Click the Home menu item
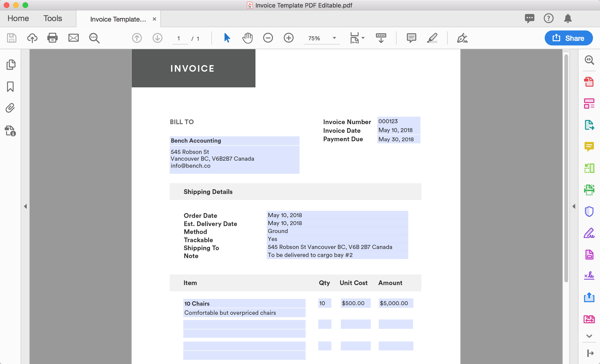The image size is (600, 364). coord(18,18)
